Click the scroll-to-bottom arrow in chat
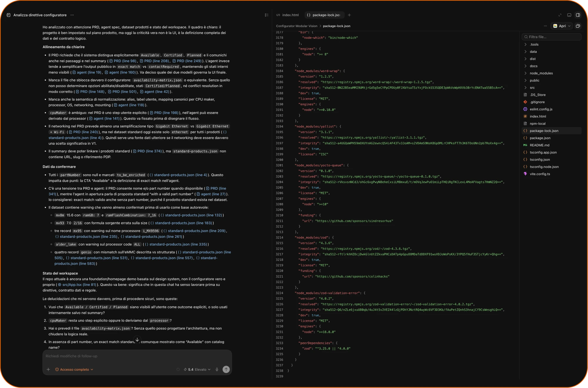Viewport: 588px width, 388px height. (137, 339)
